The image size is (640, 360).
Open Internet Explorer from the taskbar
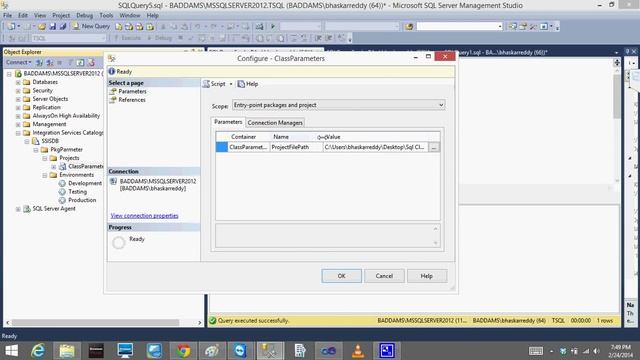pyautogui.click(x=38, y=351)
